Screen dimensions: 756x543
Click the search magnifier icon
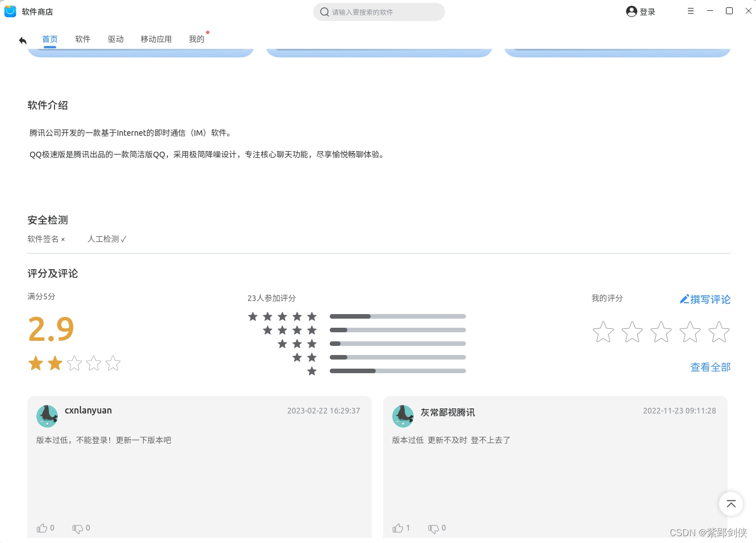[x=325, y=12]
